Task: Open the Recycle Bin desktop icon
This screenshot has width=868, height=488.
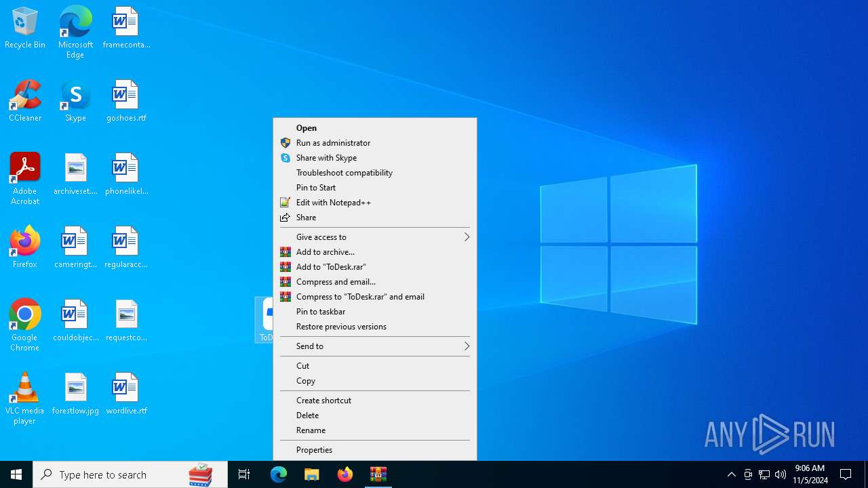Action: pos(25,28)
